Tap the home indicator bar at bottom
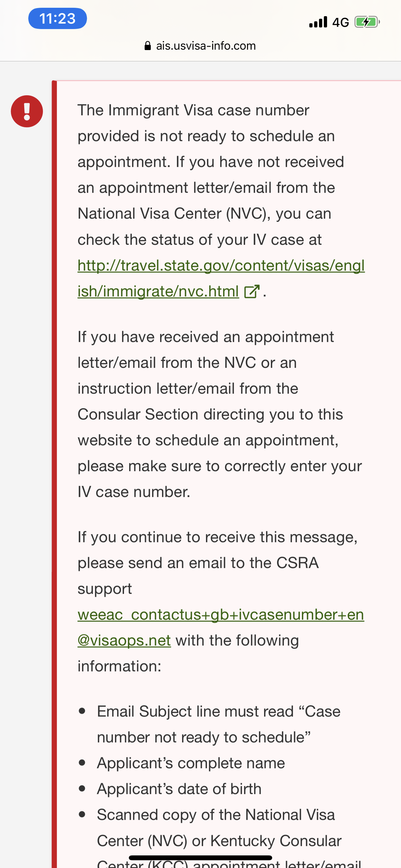The height and width of the screenshot is (868, 401). click(x=200, y=858)
